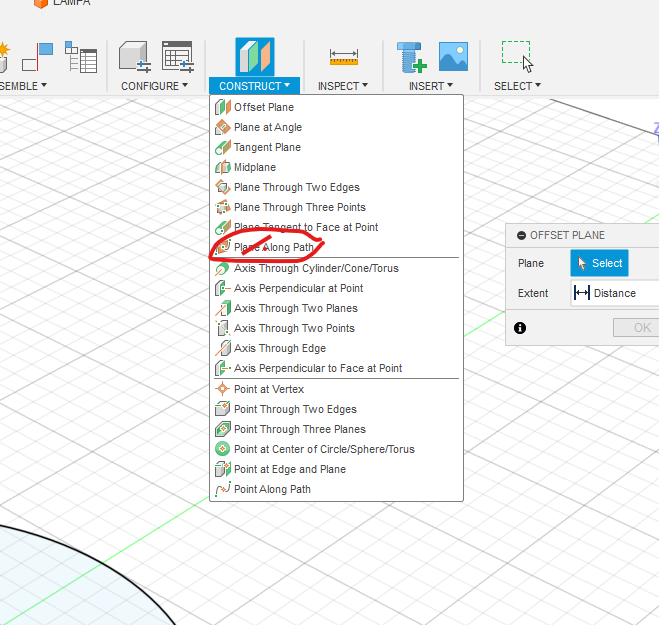The width and height of the screenshot is (659, 625).
Task: Pick Axis Through Two Points option
Action: tap(294, 328)
